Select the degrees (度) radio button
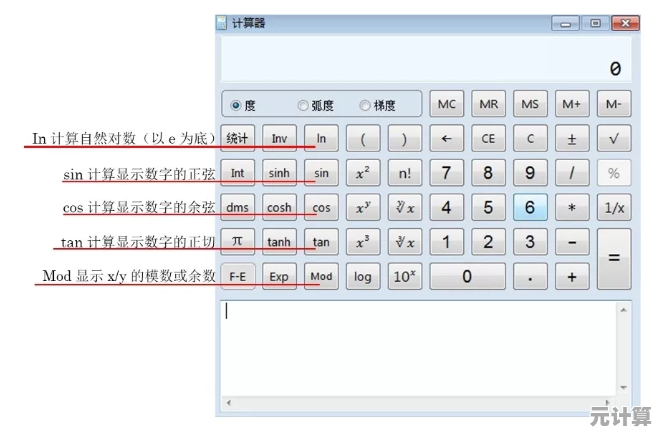 tap(236, 105)
